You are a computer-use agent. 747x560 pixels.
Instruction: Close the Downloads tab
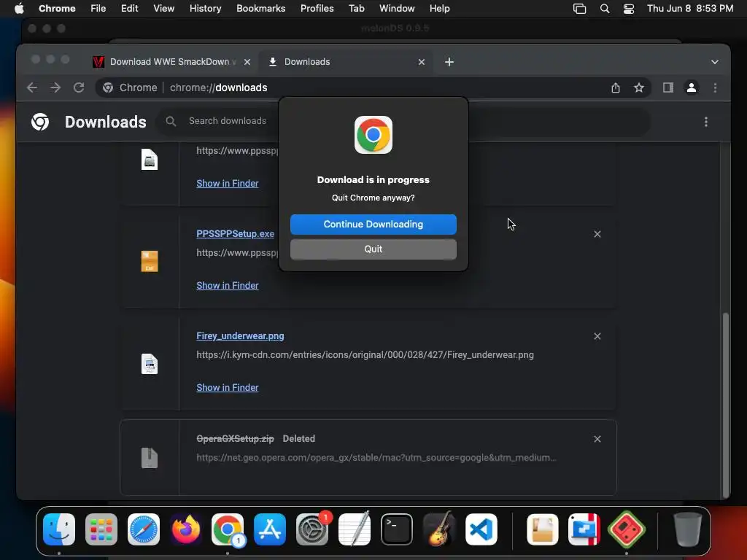[421, 62]
